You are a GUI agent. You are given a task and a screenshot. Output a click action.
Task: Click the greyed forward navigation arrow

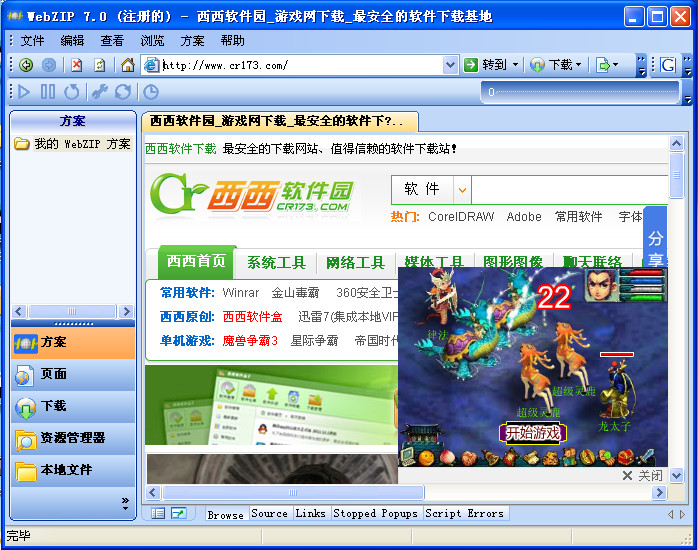[x=49, y=65]
